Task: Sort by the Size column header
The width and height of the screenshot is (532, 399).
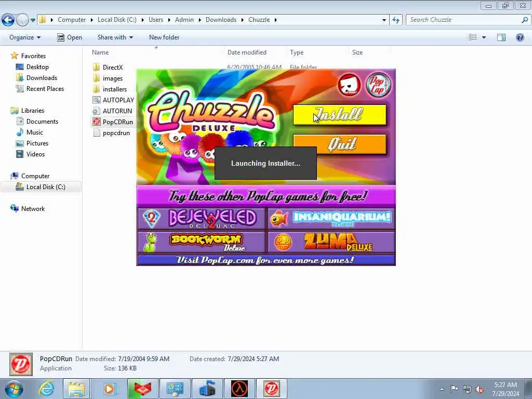Action: point(357,52)
